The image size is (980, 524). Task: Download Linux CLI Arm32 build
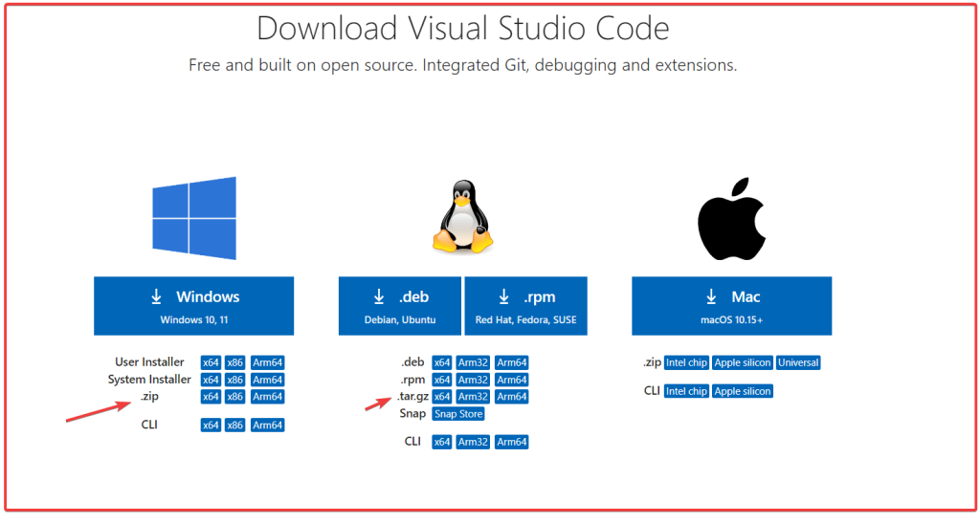click(x=473, y=442)
